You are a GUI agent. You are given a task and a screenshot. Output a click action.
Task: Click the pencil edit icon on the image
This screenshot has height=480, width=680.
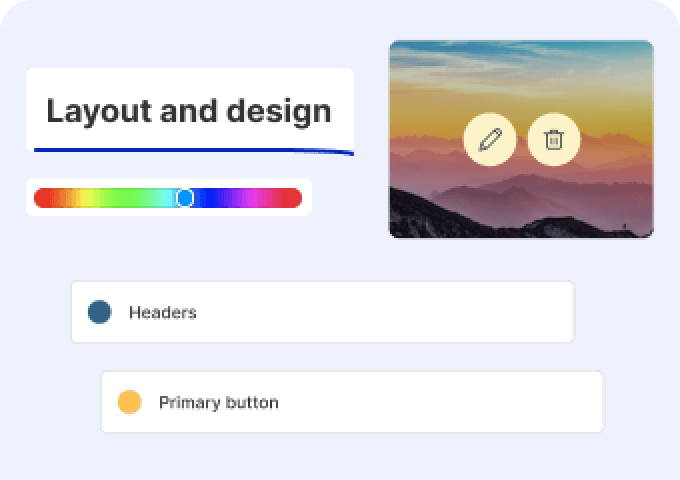click(490, 140)
